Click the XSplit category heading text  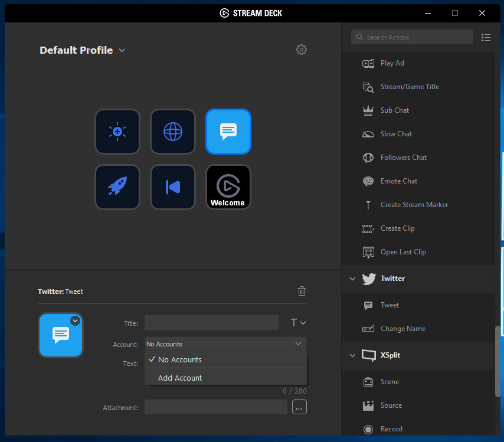(390, 355)
